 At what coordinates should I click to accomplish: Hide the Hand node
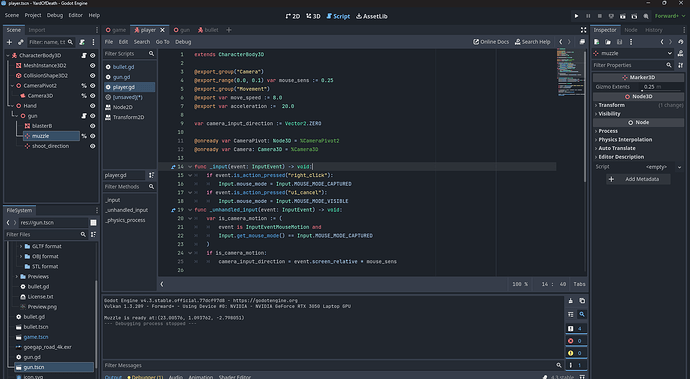click(x=92, y=106)
